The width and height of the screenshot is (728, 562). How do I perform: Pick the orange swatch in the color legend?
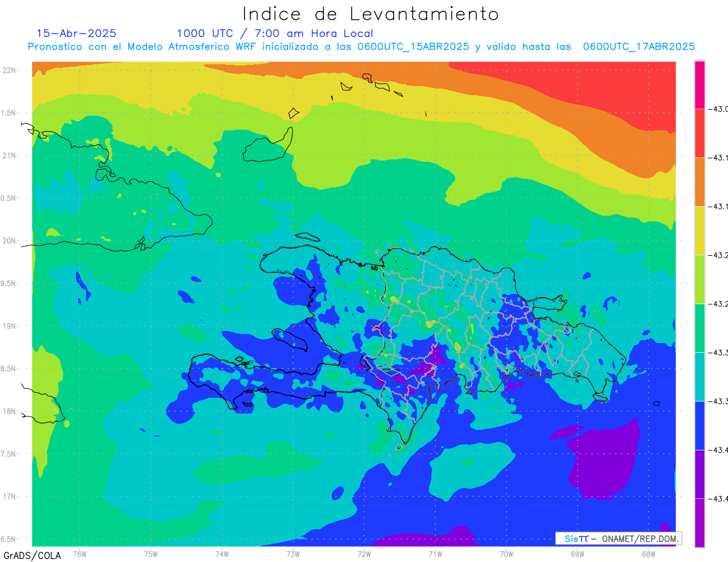point(699,182)
